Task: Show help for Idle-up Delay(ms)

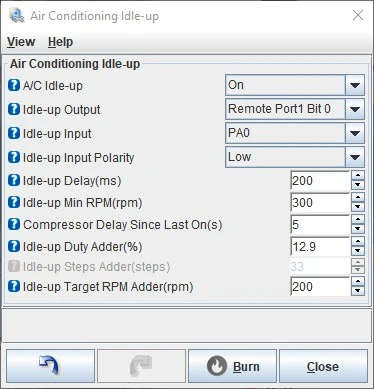Action: pos(14,181)
